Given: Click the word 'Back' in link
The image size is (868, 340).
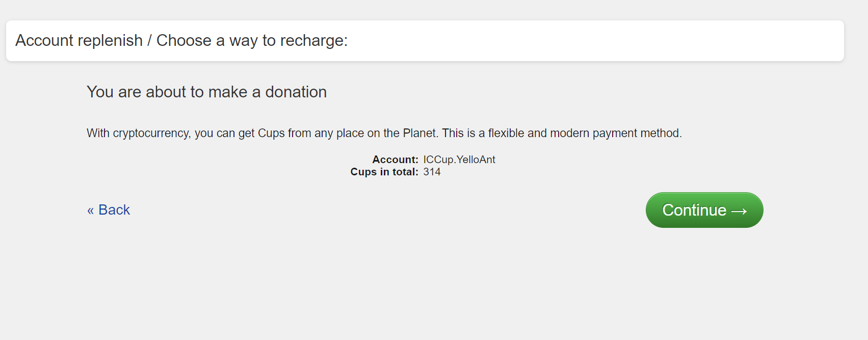Looking at the screenshot, I should (114, 210).
